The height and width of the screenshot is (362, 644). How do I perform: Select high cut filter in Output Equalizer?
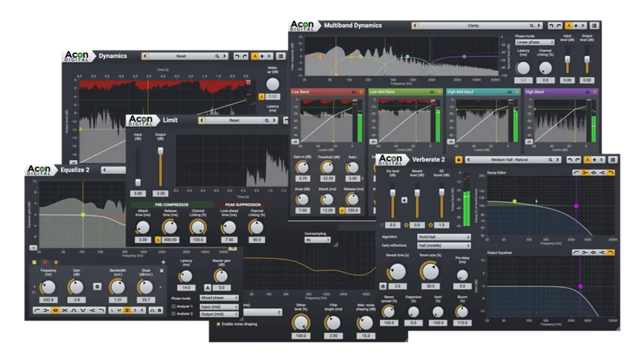(611, 253)
